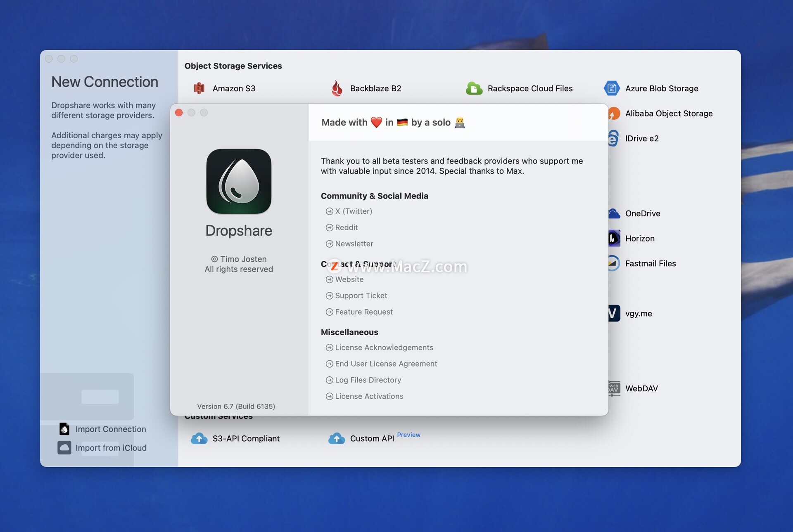Open the Log Files Directory

[x=368, y=380]
